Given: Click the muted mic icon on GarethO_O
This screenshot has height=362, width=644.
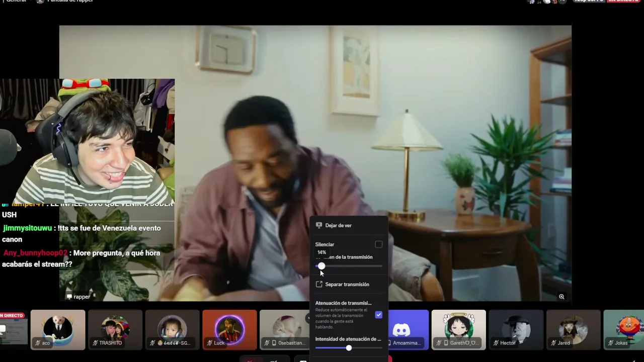Looking at the screenshot, I should click(x=439, y=343).
